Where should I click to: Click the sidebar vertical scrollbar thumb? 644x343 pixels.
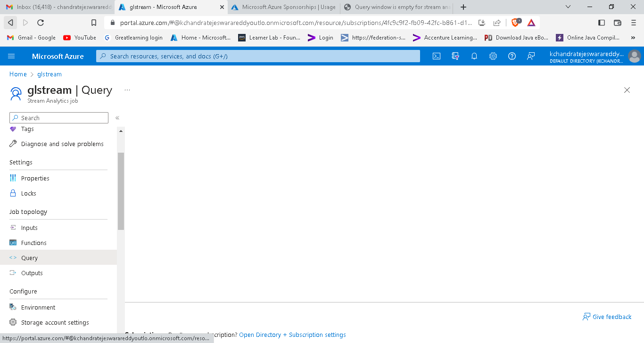tap(121, 191)
